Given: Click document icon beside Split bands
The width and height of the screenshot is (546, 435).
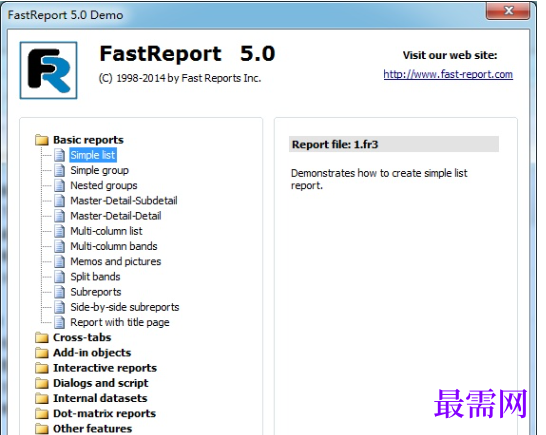Looking at the screenshot, I should point(60,277).
